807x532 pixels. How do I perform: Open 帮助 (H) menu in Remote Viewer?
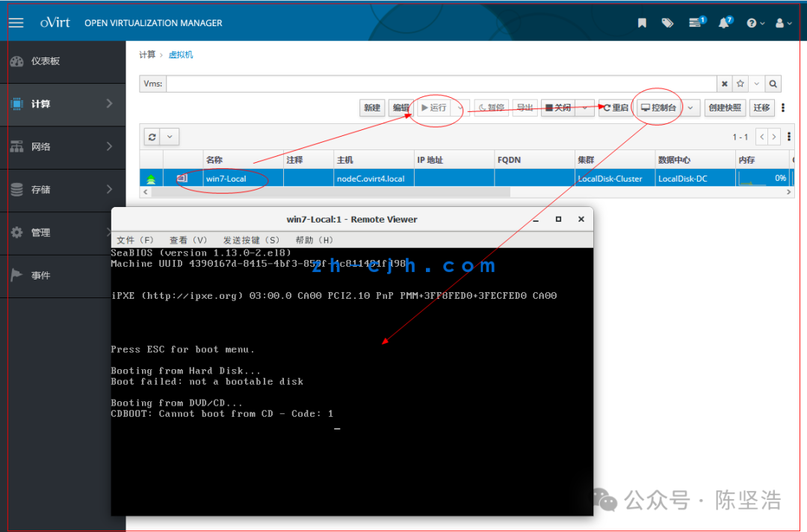[x=314, y=241]
